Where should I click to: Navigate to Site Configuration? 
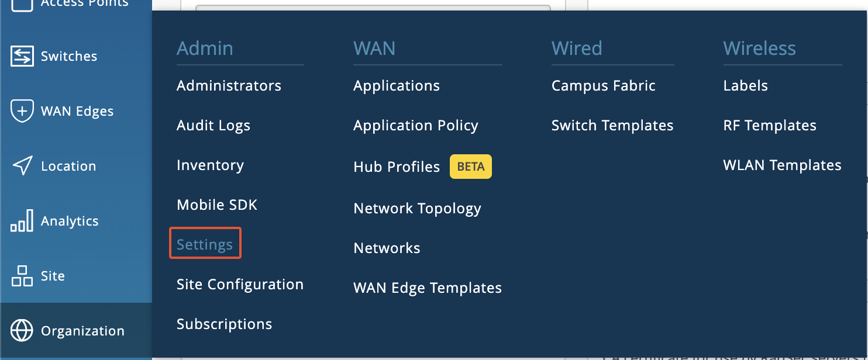tap(240, 285)
